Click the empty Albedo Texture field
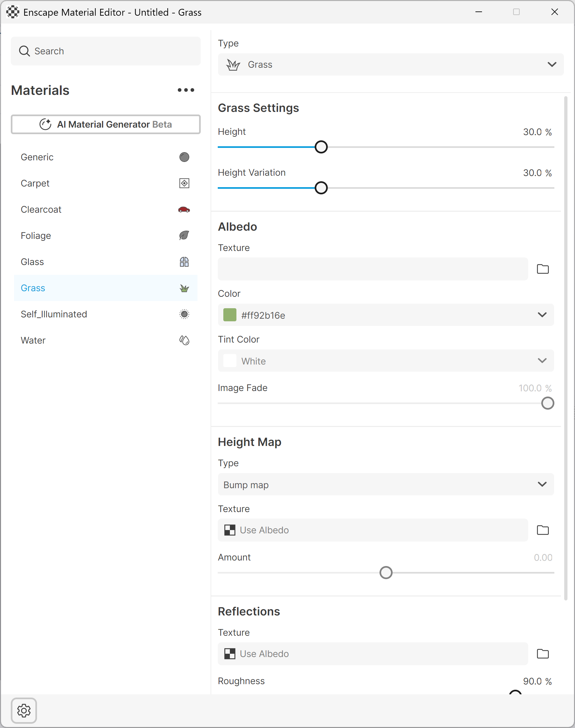 pyautogui.click(x=373, y=269)
